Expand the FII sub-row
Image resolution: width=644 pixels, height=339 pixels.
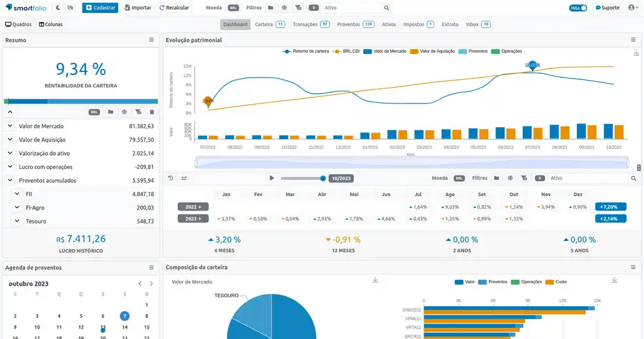(17, 194)
